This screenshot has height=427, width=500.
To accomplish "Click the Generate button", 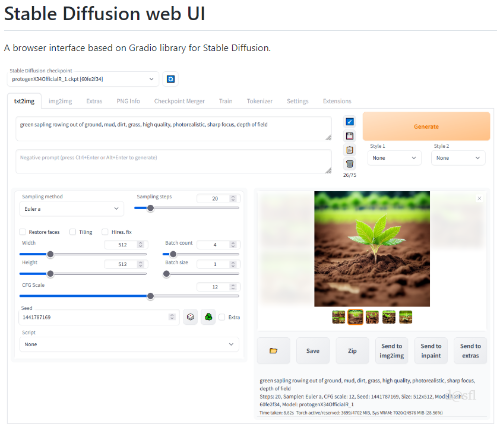I will tap(426, 126).
